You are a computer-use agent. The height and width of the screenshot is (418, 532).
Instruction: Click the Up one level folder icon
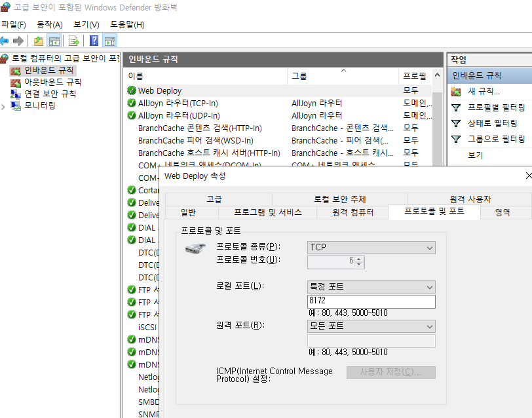[x=39, y=41]
